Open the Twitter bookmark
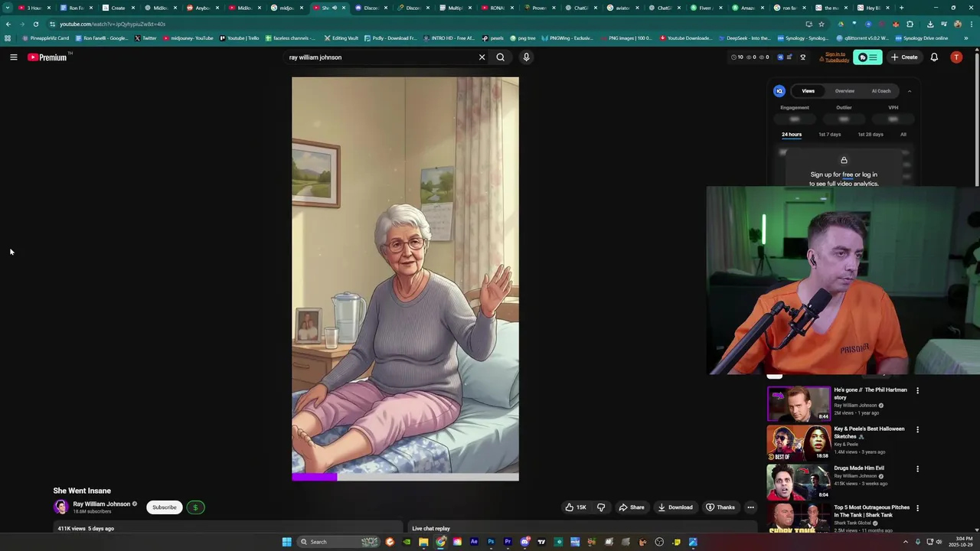 pyautogui.click(x=145, y=37)
